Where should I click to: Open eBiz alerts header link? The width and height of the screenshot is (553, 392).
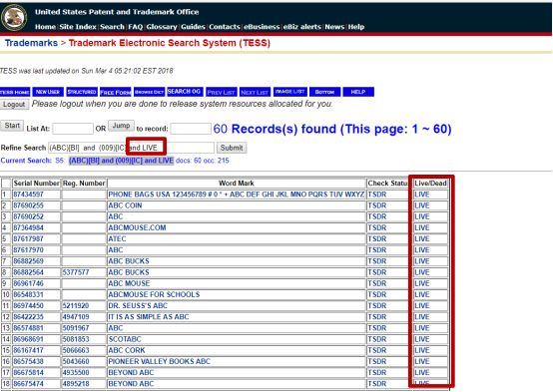pos(302,27)
